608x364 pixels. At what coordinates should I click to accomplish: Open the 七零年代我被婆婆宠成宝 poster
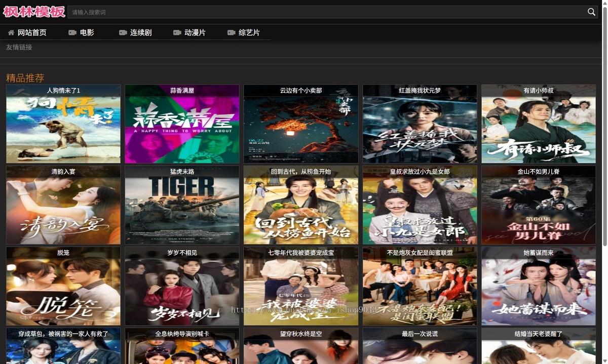[301, 286]
